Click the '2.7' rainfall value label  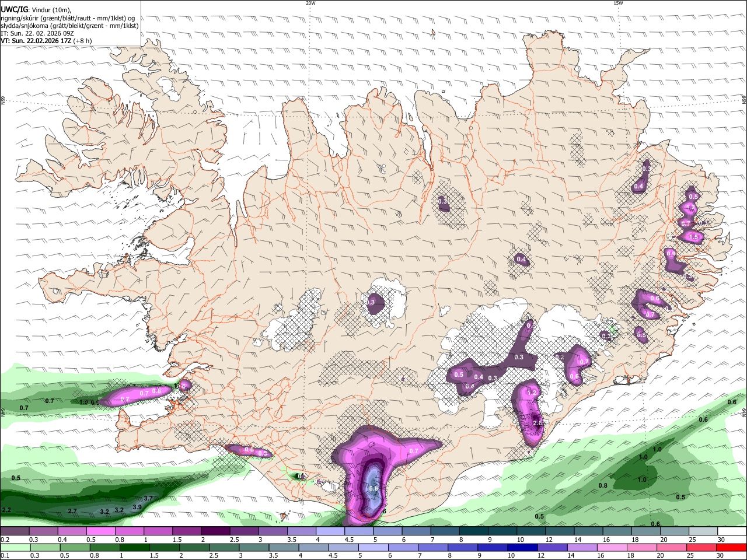pyautogui.click(x=72, y=511)
